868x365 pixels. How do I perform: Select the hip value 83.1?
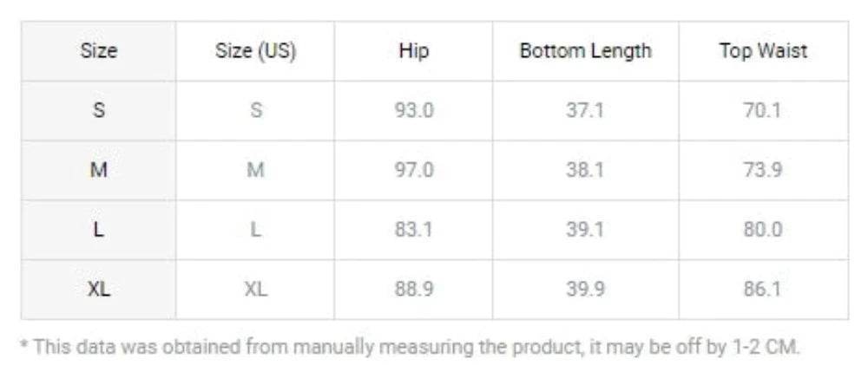tap(414, 230)
